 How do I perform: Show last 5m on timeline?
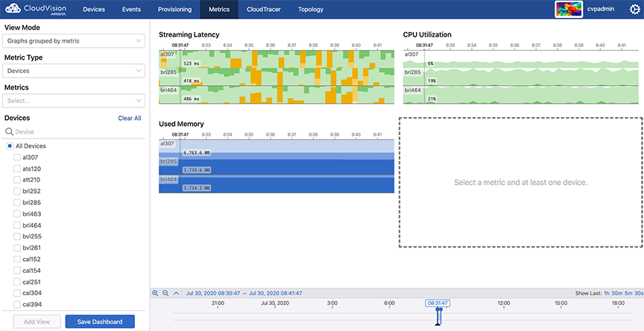click(628, 293)
